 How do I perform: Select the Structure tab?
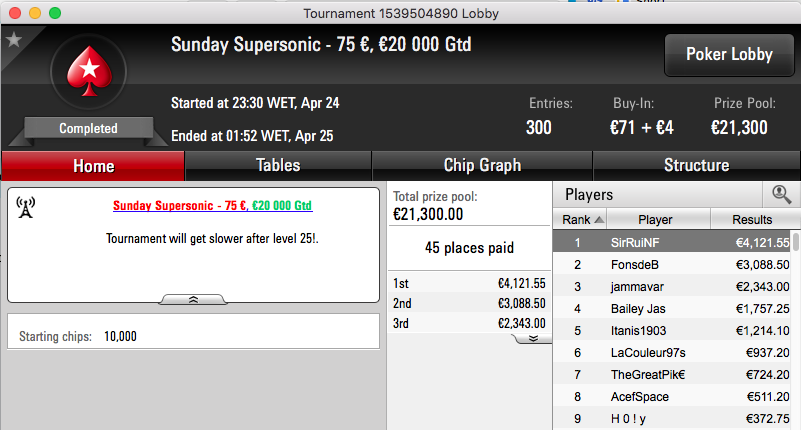pos(696,165)
